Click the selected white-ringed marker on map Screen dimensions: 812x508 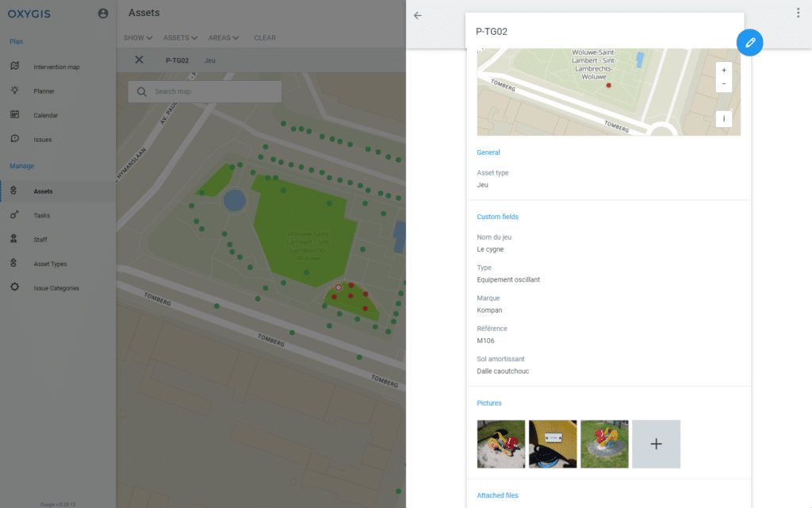click(x=338, y=287)
